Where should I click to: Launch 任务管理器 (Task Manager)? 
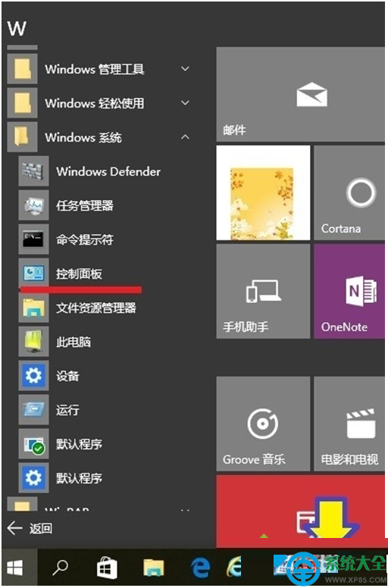click(x=102, y=205)
